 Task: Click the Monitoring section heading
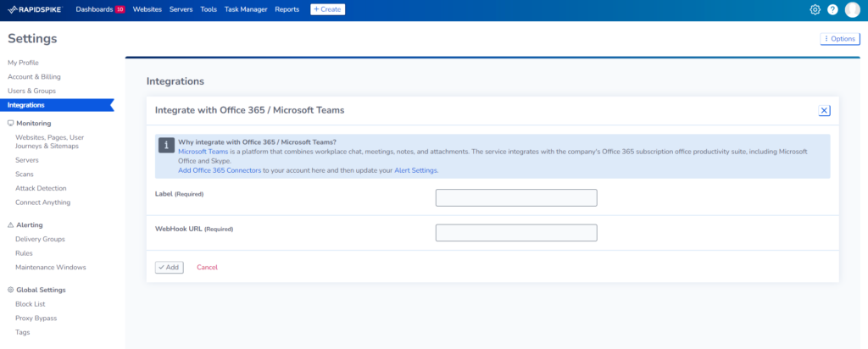34,124
